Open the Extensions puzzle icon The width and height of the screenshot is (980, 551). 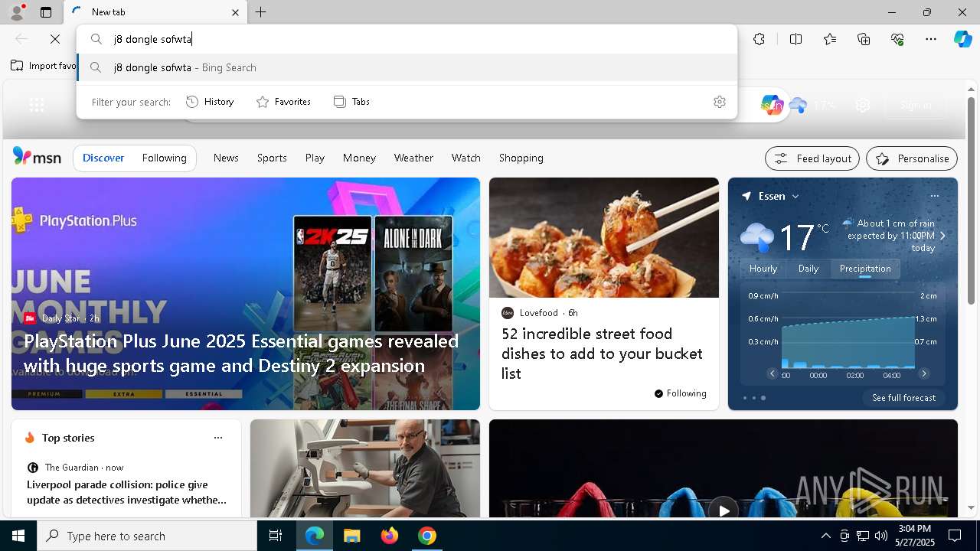[x=759, y=39]
